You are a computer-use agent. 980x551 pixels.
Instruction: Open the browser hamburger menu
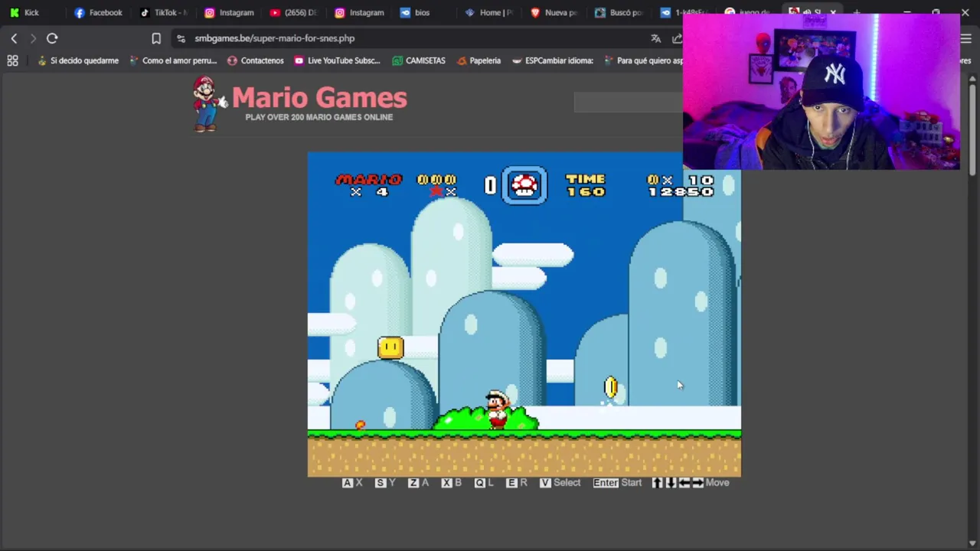(x=966, y=38)
